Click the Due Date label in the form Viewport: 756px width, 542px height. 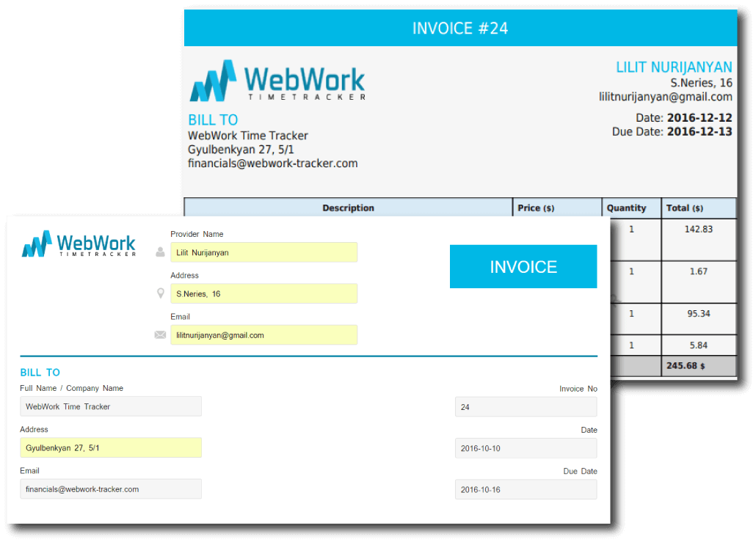(580, 471)
